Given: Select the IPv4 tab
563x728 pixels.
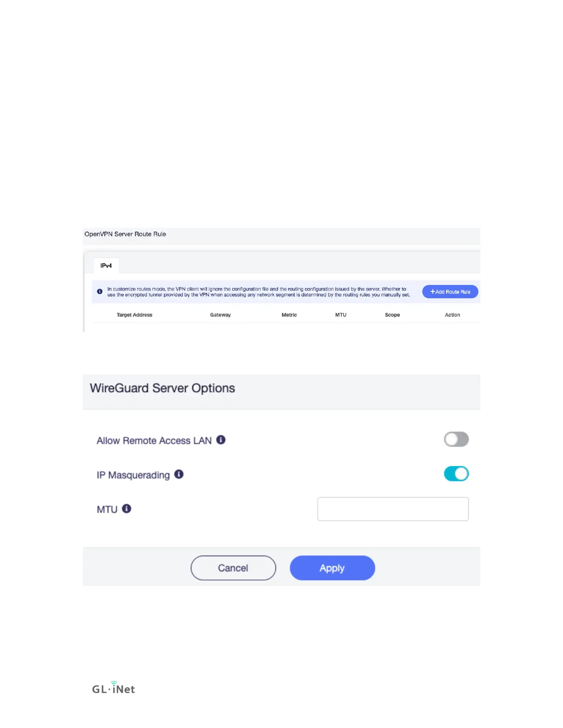Looking at the screenshot, I should pyautogui.click(x=106, y=266).
